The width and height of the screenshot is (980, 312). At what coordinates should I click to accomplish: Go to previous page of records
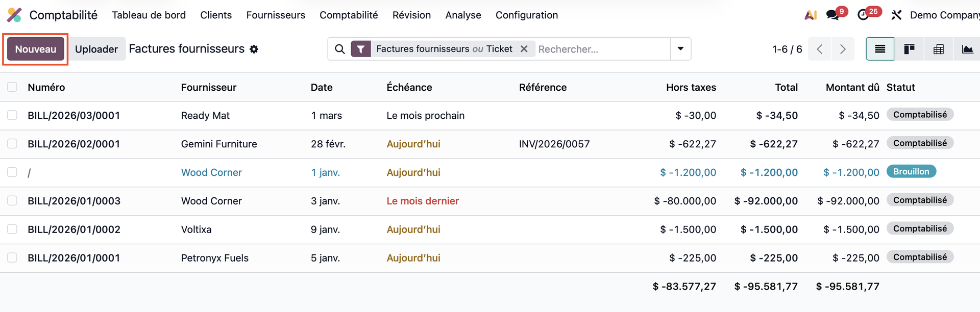click(x=820, y=49)
